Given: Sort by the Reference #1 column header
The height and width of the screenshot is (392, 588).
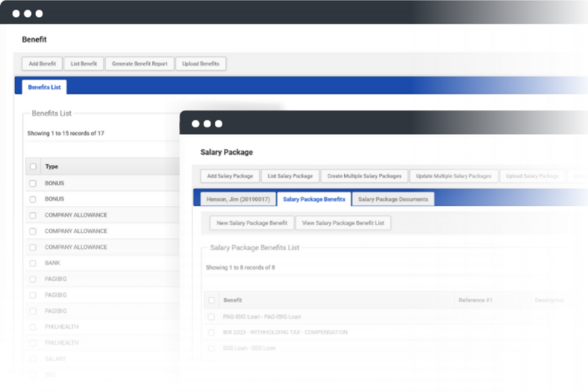Looking at the screenshot, I should [475, 300].
